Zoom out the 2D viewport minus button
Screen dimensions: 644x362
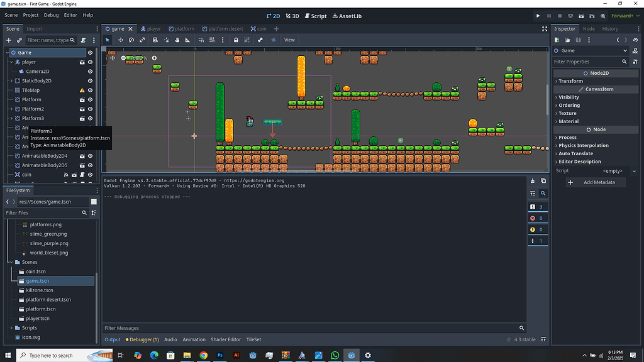click(123, 58)
